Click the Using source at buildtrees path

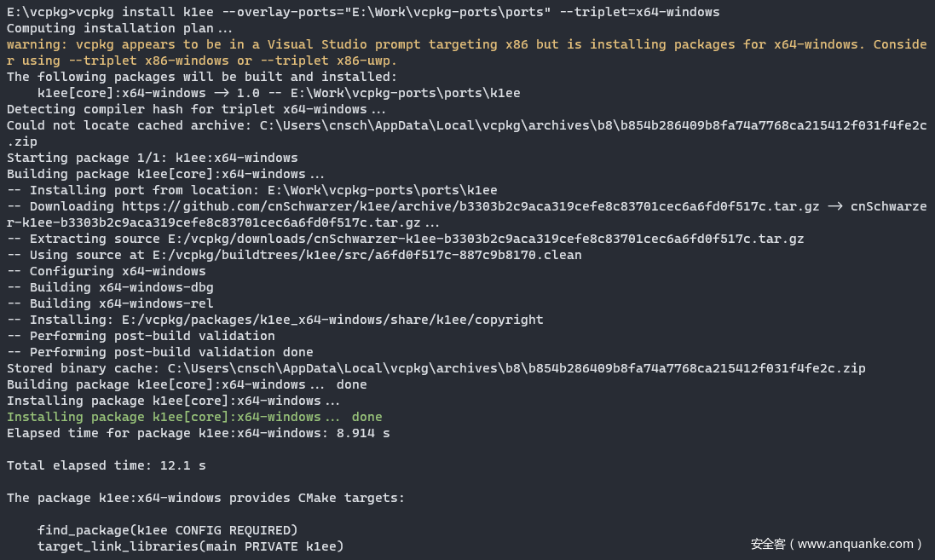(x=294, y=255)
